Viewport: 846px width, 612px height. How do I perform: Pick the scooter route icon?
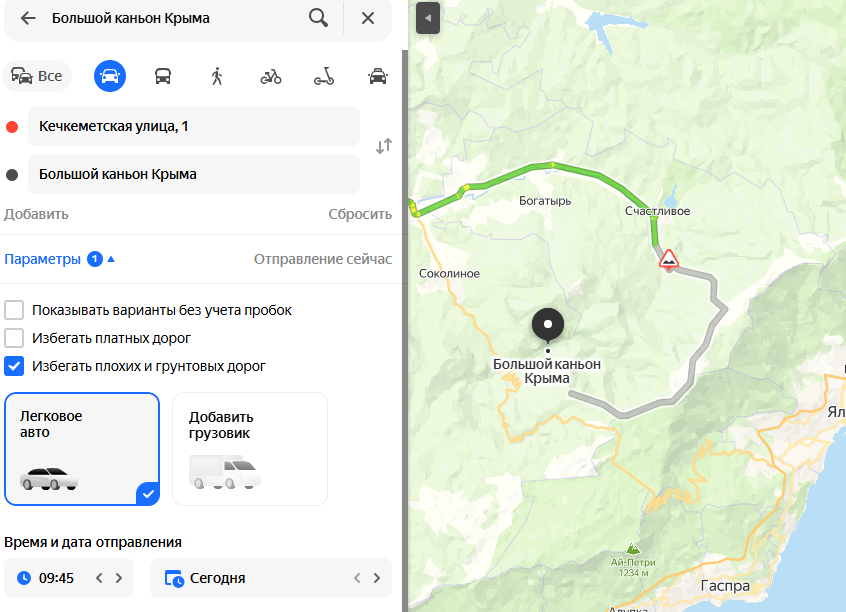[324, 76]
